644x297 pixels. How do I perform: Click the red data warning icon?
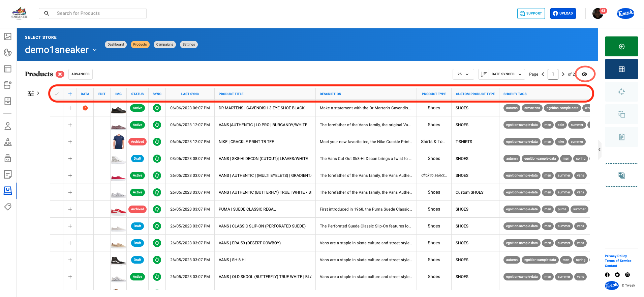[x=85, y=108]
